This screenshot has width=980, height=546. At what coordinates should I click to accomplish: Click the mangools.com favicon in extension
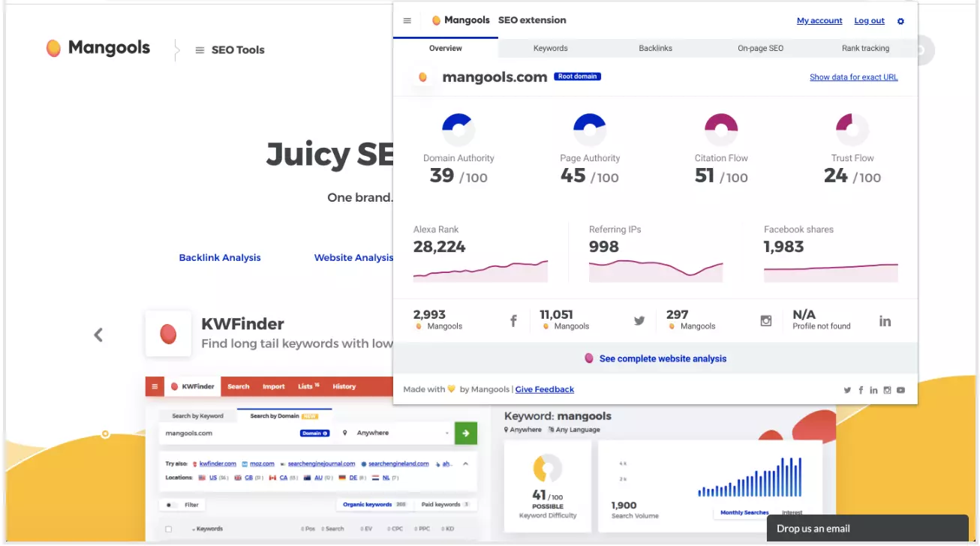pos(422,76)
